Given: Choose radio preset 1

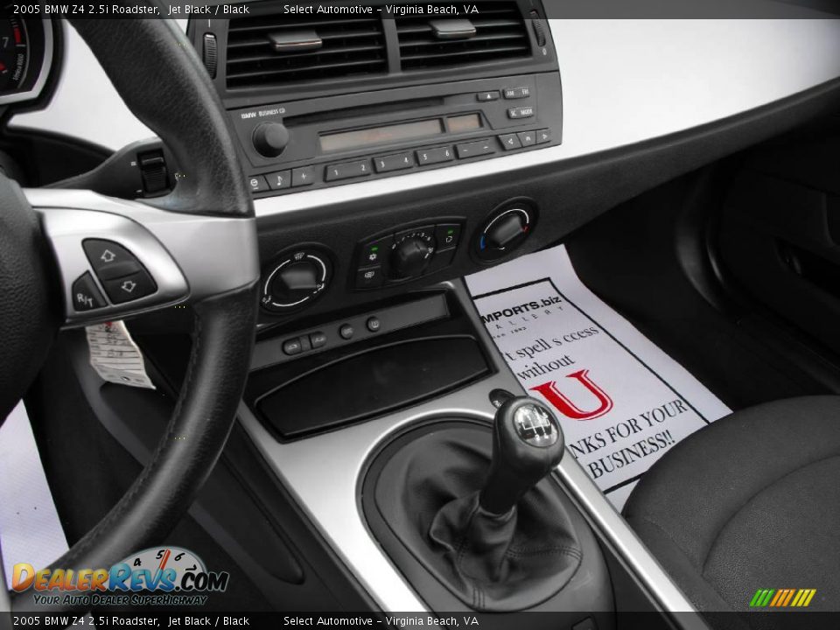Looking at the screenshot, I should 337,172.
